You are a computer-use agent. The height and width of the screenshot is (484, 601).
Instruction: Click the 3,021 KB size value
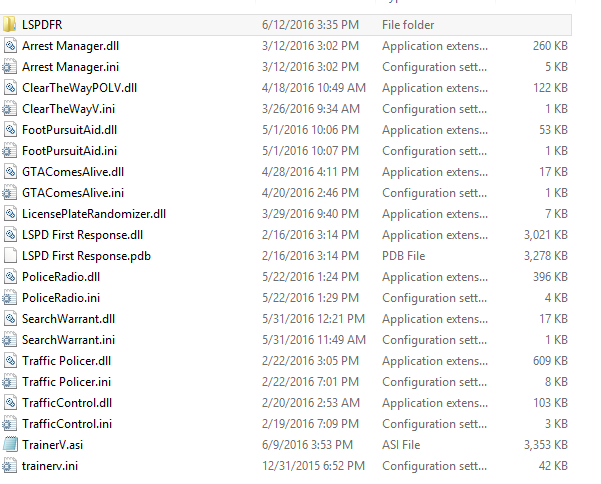click(546, 235)
